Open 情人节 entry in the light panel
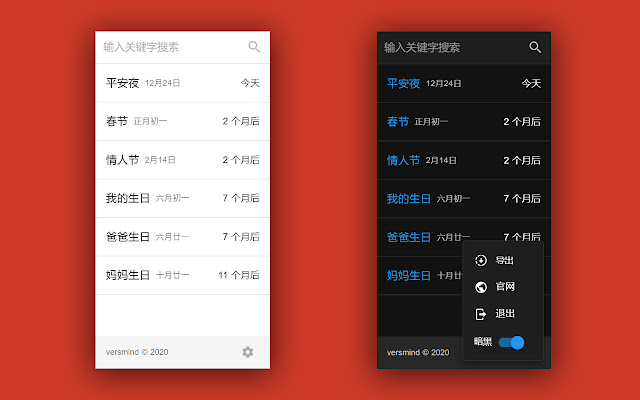640x400 pixels. pos(182,160)
